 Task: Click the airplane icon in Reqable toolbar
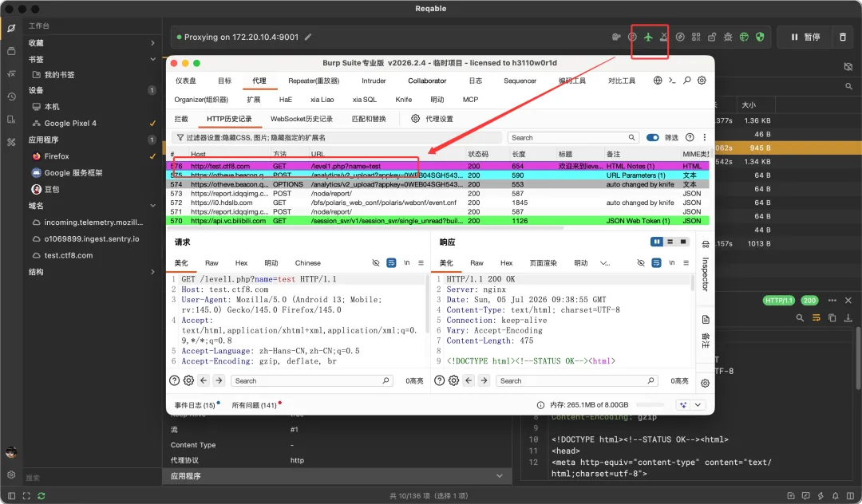(648, 37)
